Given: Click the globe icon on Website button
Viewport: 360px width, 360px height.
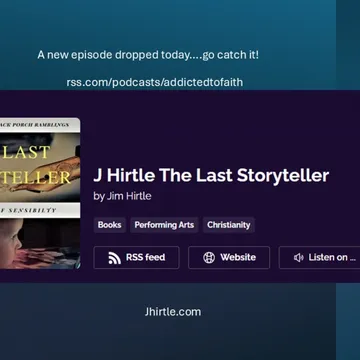Looking at the screenshot, I should point(209,258).
